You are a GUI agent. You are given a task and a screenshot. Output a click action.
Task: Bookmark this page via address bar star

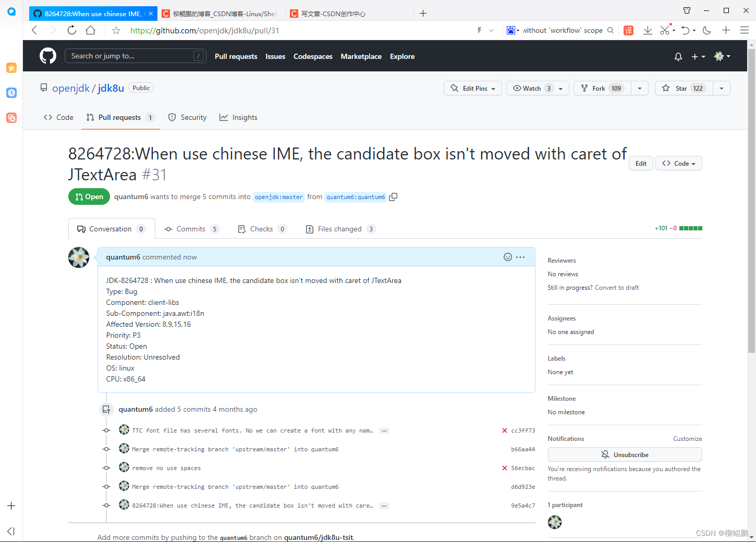(x=116, y=30)
